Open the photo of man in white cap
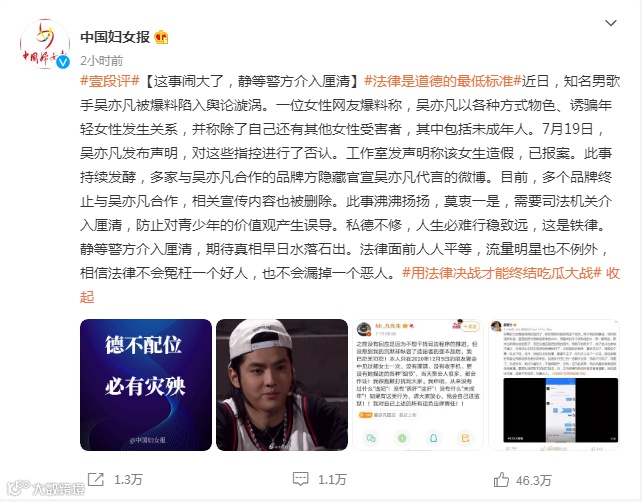 click(x=282, y=385)
